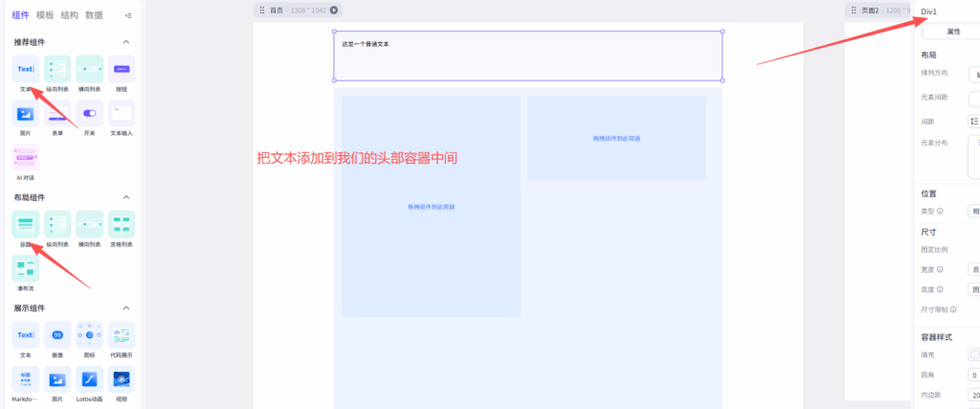
Task: Click the 属性 button in right panel
Action: 952,32
